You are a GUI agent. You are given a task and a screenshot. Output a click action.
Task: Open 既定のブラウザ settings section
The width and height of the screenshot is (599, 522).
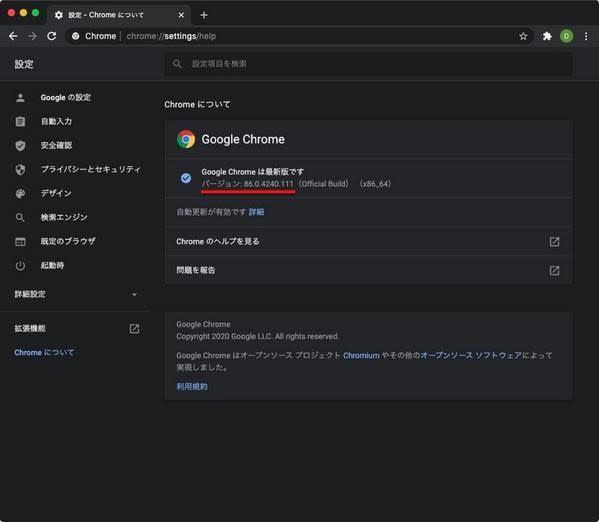pos(68,241)
